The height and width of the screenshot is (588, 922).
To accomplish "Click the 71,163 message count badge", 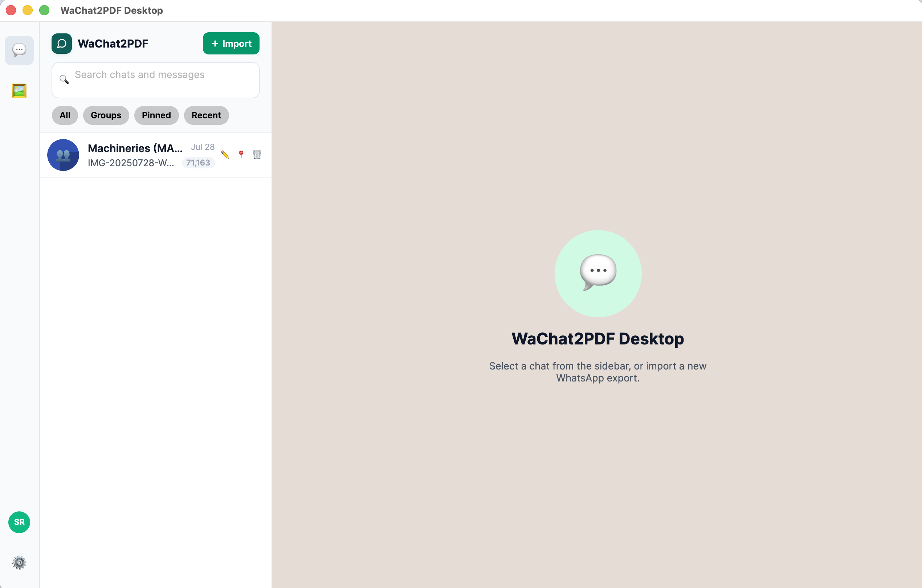I will tap(198, 163).
